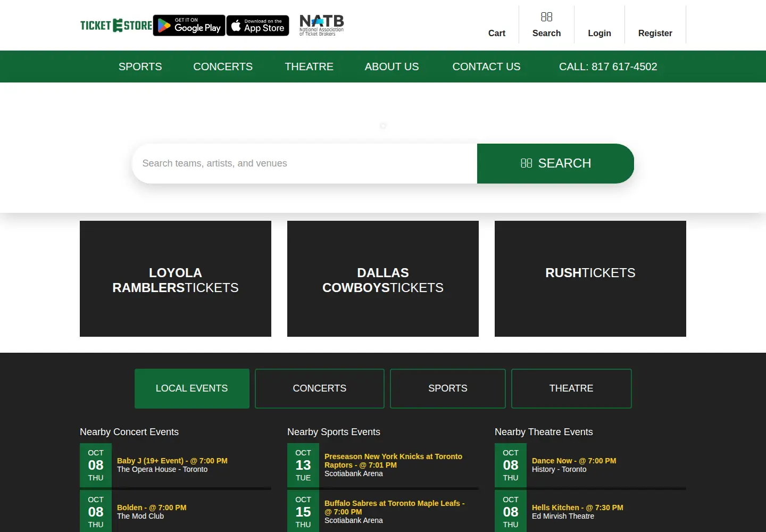
Task: Click the 'Nearby Concert Events' heading
Action: pyautogui.click(x=129, y=432)
